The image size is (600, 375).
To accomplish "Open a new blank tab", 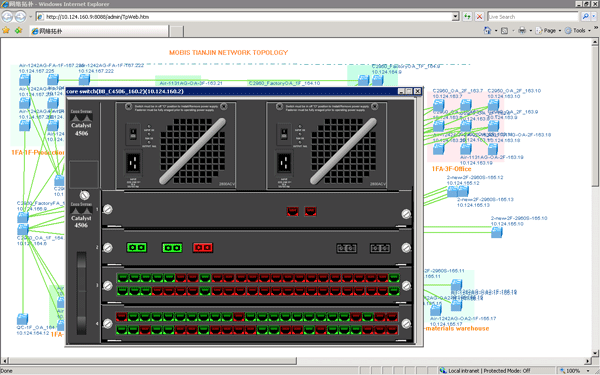I will (x=176, y=31).
